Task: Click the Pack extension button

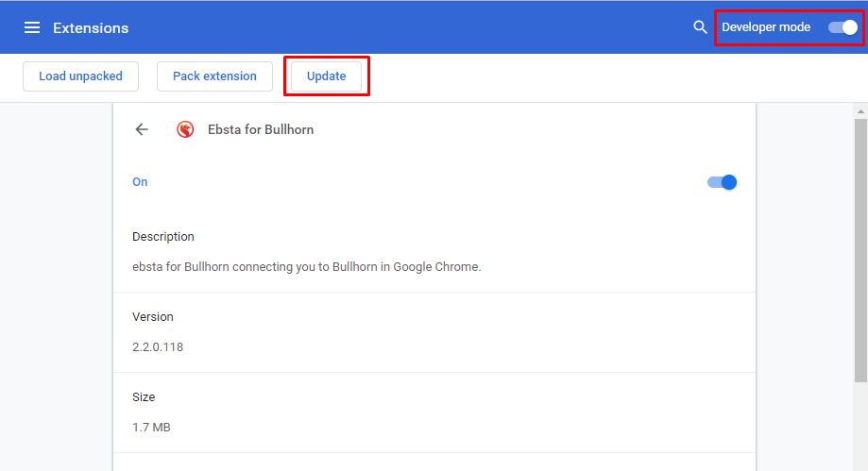Action: click(x=214, y=76)
